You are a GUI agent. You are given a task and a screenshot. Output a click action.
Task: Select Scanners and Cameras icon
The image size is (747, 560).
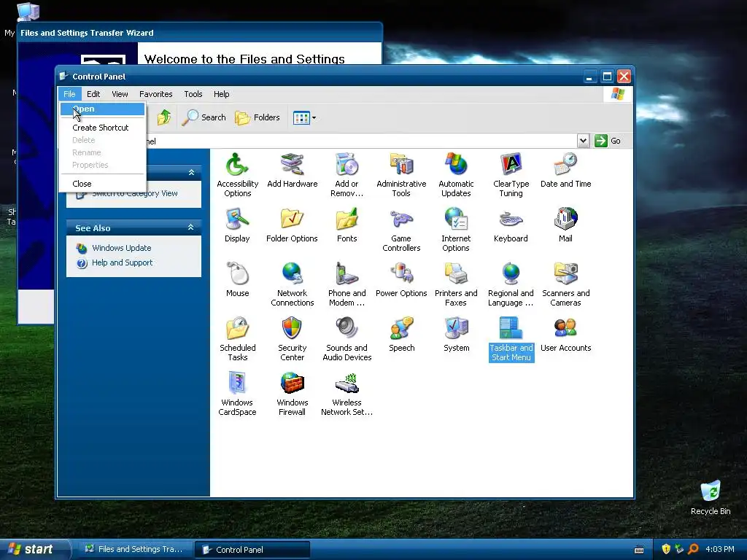[x=565, y=284]
